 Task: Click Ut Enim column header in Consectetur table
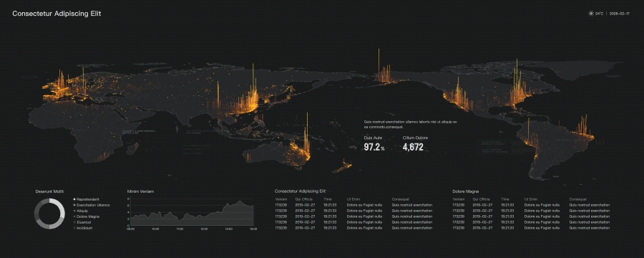tap(353, 199)
